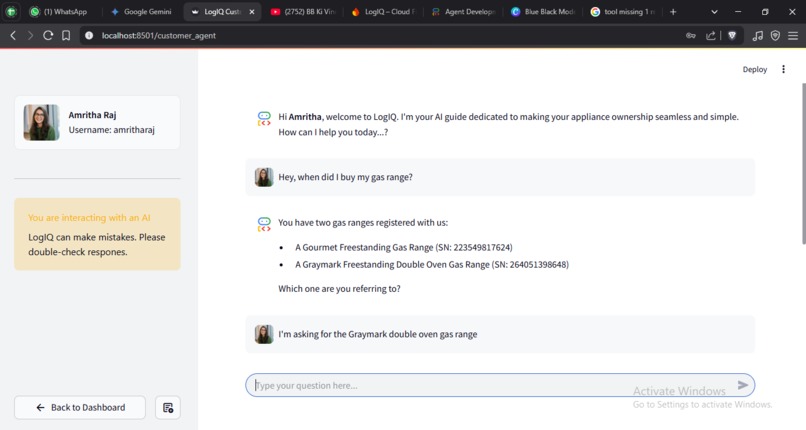Open browser hamburger menu

point(793,35)
